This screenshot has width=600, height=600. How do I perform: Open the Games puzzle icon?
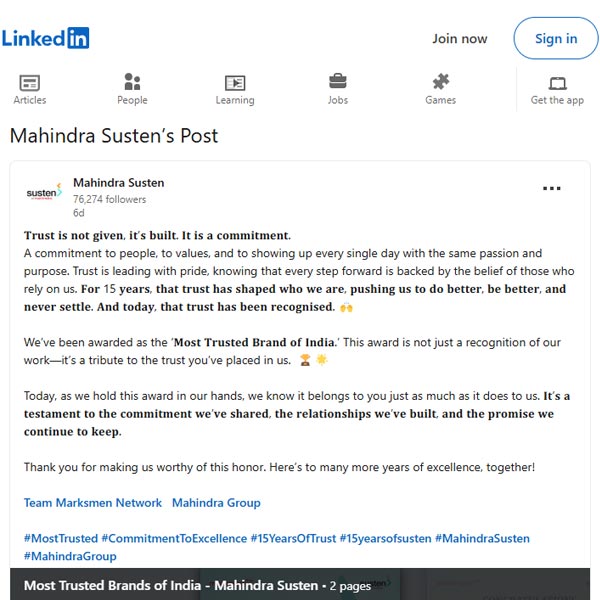tap(440, 81)
